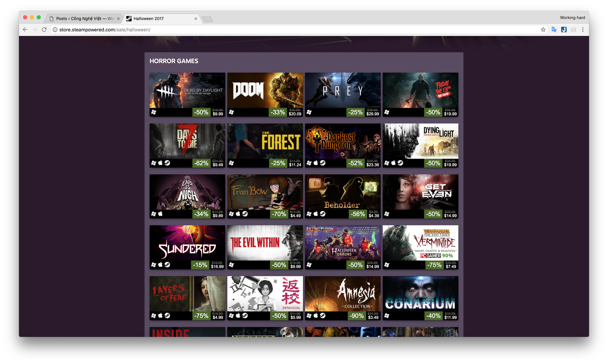Screen dimensions: 608x364
Task: Reload the Halloween sale page
Action: pos(44,30)
